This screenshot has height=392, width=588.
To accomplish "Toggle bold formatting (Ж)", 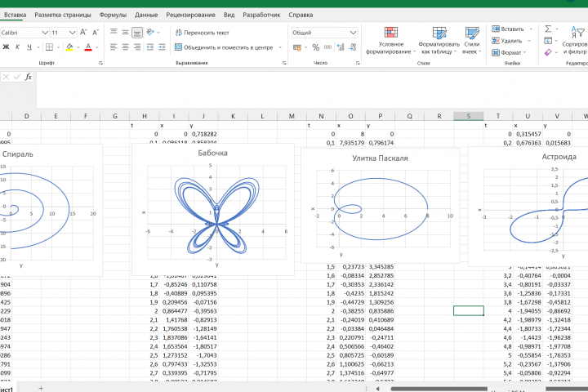I will point(6,47).
